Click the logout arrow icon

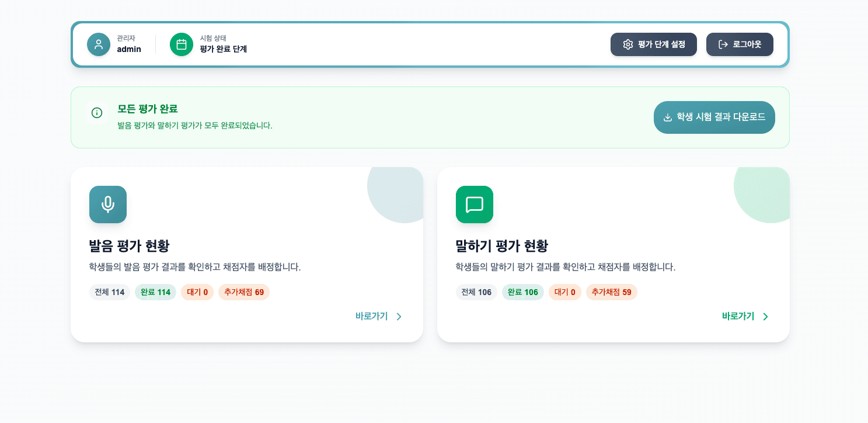click(x=723, y=44)
